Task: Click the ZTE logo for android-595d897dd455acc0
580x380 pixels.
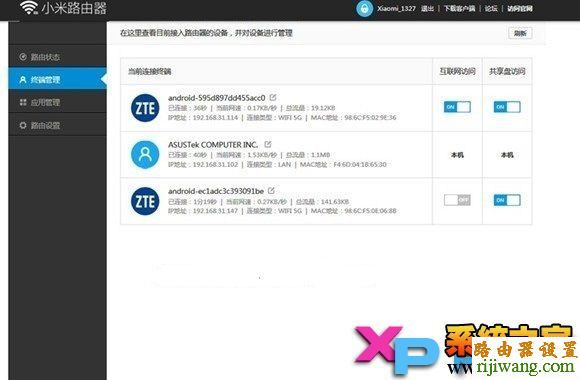Action: 145,108
